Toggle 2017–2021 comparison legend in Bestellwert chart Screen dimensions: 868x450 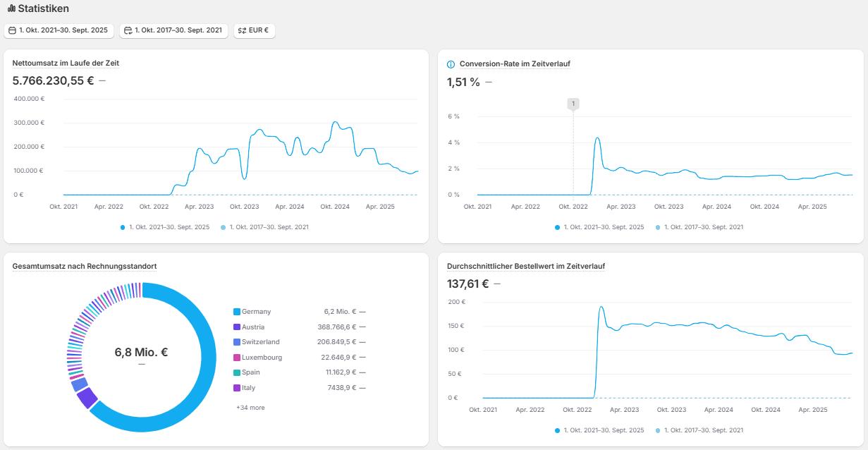(699, 430)
